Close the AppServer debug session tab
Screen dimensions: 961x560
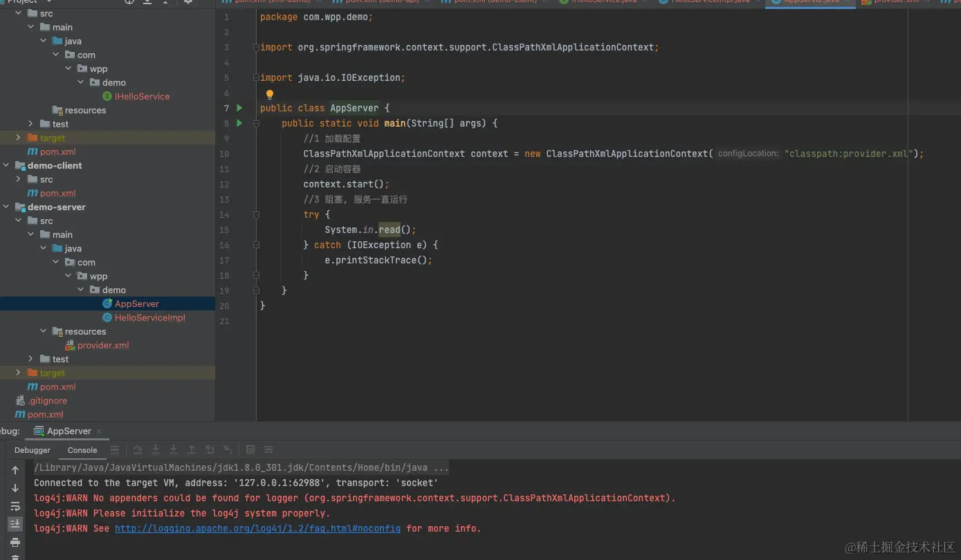pos(99,431)
